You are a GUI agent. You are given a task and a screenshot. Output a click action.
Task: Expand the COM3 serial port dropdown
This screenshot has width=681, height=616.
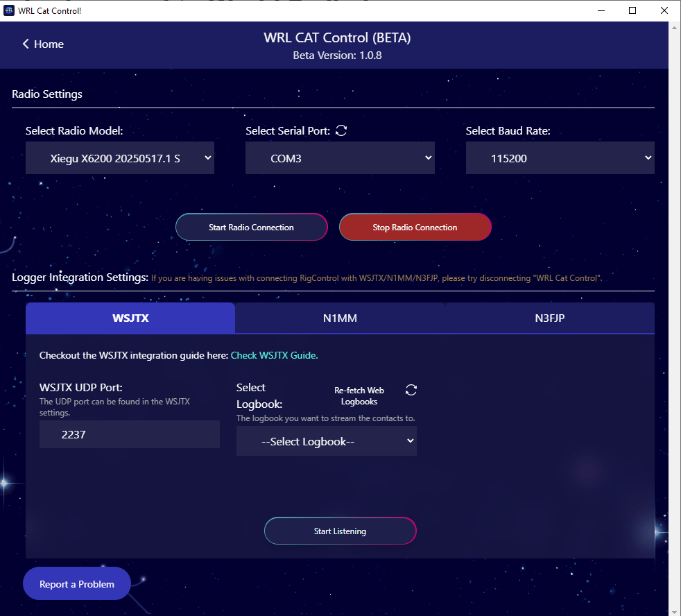[340, 158]
